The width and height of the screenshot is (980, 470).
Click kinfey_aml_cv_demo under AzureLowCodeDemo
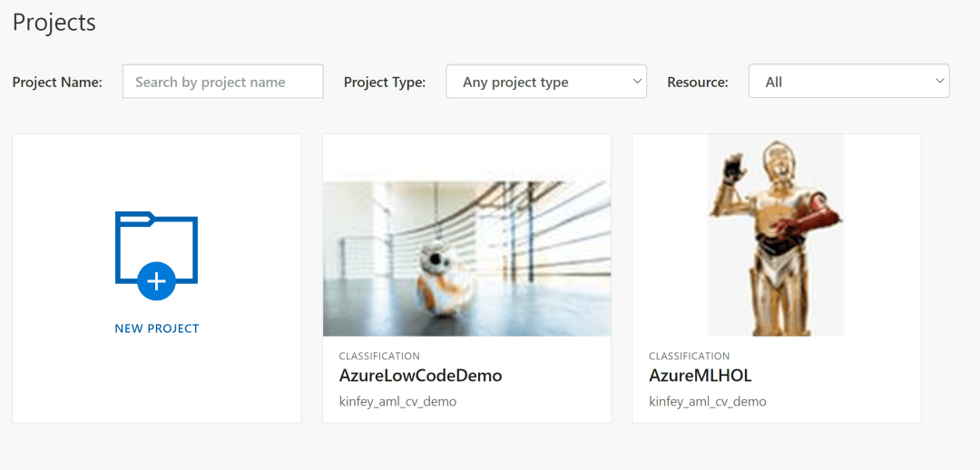coord(397,401)
